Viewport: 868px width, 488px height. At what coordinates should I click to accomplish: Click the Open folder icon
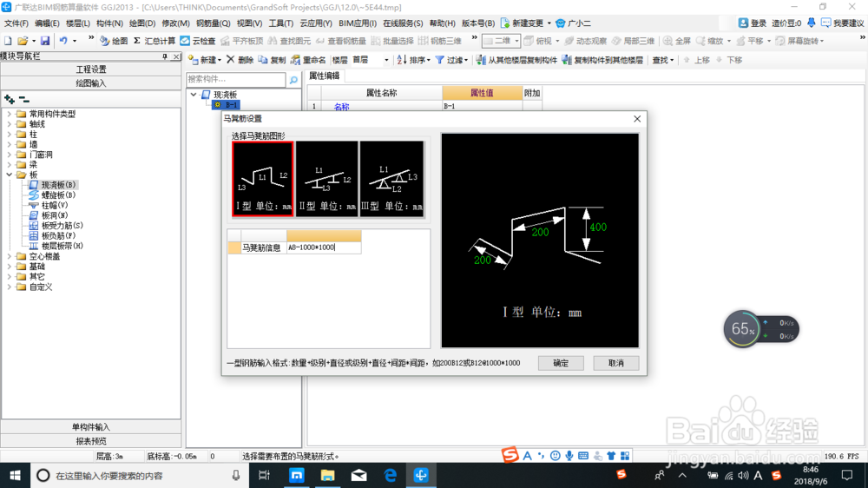[23, 41]
